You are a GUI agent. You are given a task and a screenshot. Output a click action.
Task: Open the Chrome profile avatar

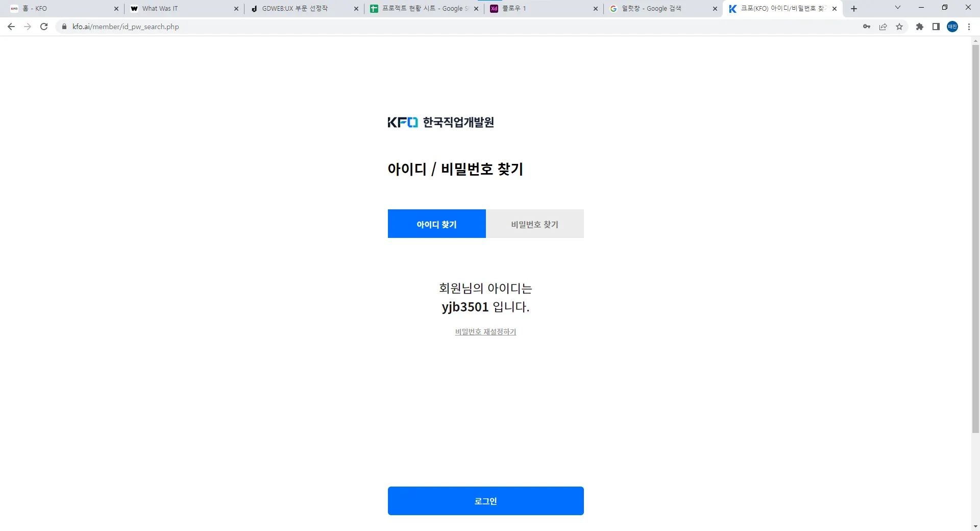(x=952, y=27)
